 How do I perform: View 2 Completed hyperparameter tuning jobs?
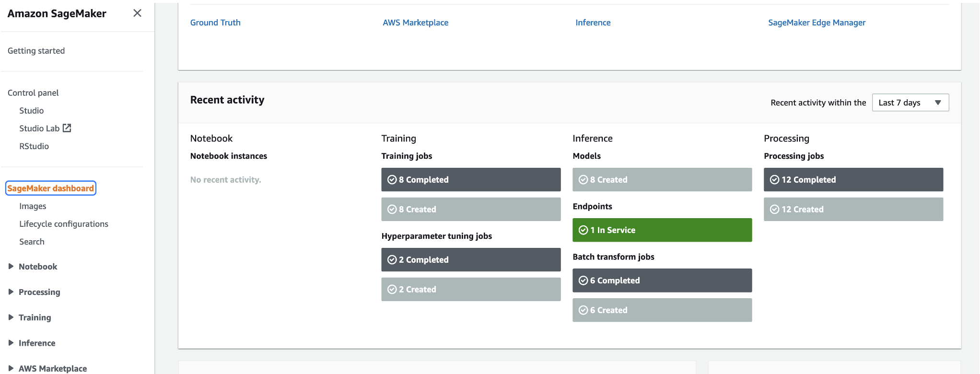tap(471, 260)
